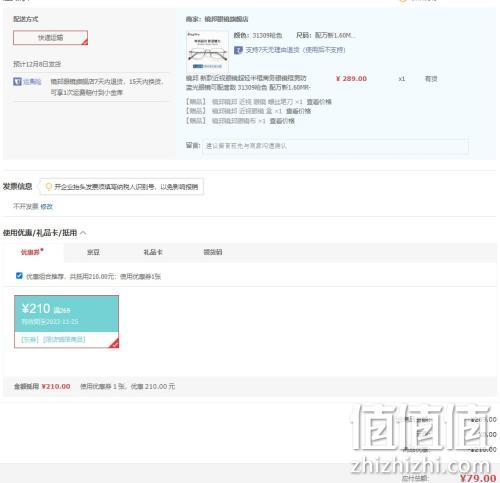The height and width of the screenshot is (483, 500).
Task: Select the 快递运输 delivery option
Action: tap(50, 38)
